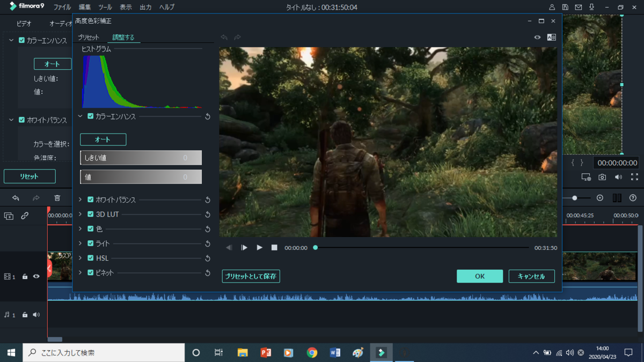
Task: Uncheck the HSL checkbox
Action: pos(90,258)
